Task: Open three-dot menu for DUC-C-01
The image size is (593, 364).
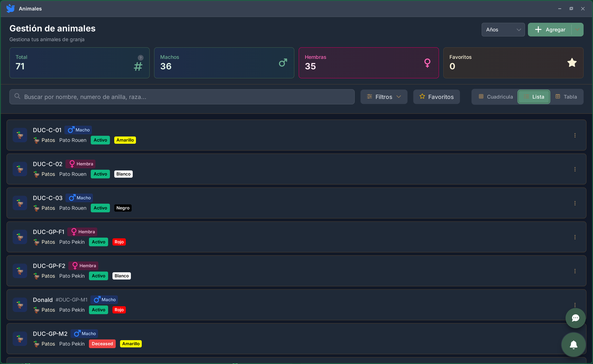Action: 575,135
